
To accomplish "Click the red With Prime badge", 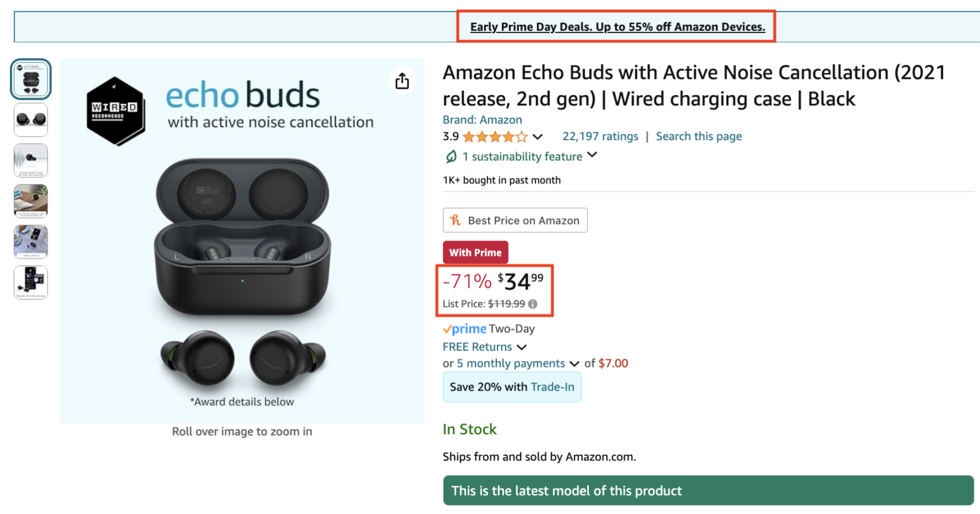I will pyautogui.click(x=475, y=252).
